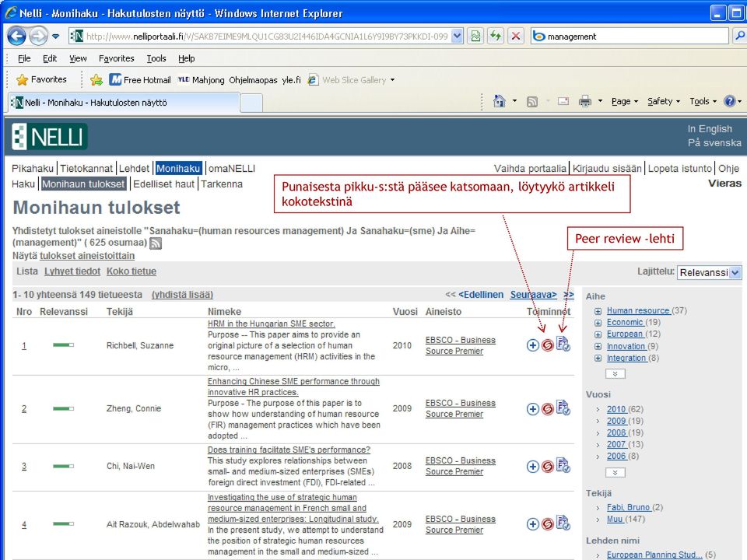Expand the Innovation subject facet
Image resolution: width=747 pixels, height=560 pixels.
(x=598, y=347)
